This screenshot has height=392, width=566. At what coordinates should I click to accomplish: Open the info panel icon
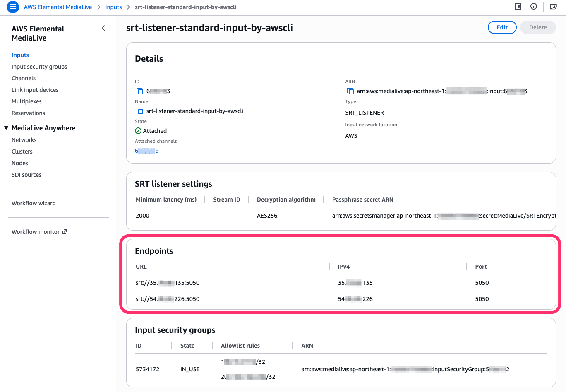click(534, 6)
